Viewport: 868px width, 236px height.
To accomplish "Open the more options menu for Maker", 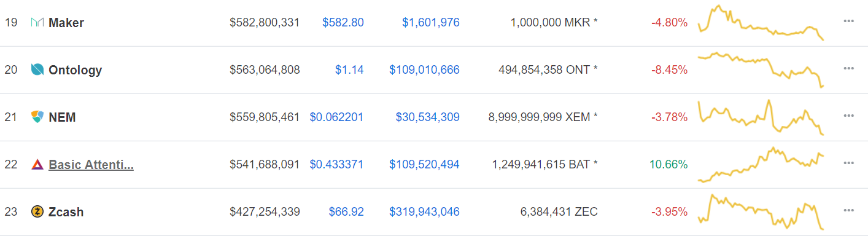I will click(x=849, y=21).
